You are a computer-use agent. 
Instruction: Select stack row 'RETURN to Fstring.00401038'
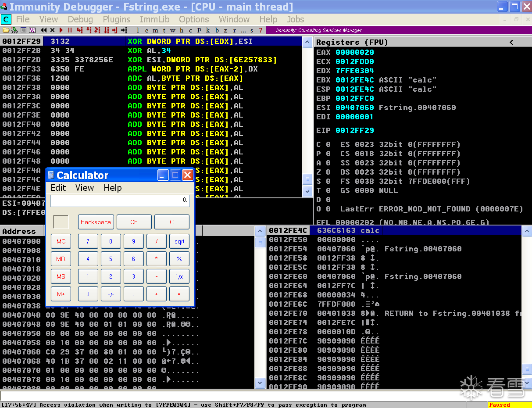tap(395, 313)
